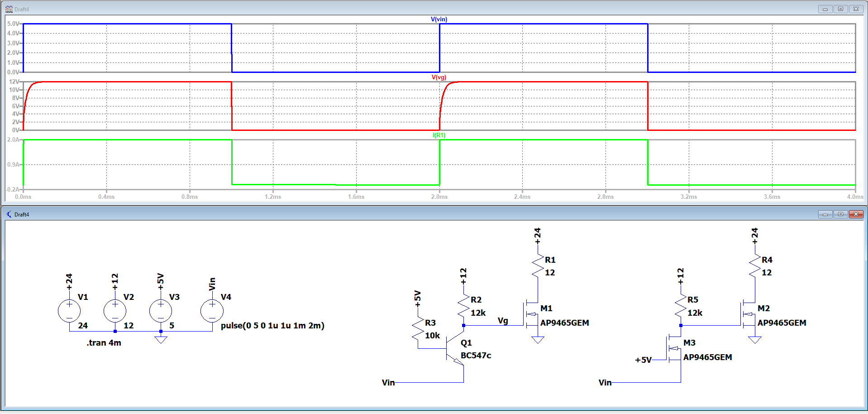This screenshot has width=868, height=414.
Task: Click the ground symbol under M2
Action: click(x=754, y=340)
